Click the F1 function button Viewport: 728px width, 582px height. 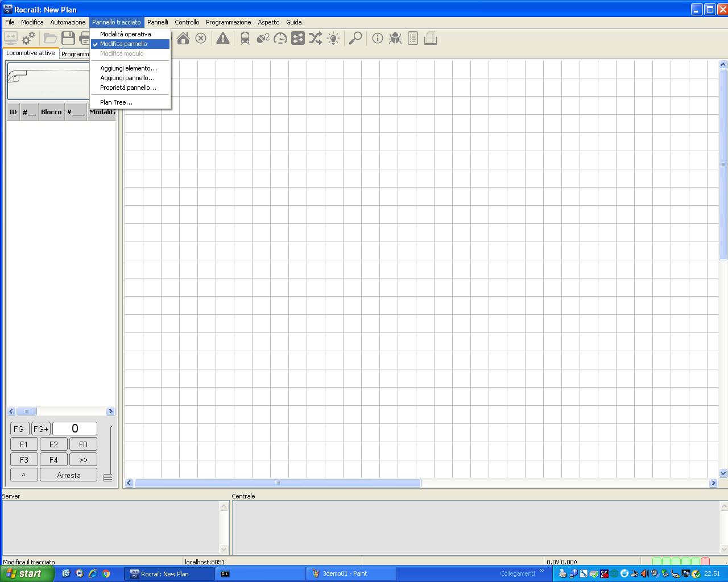tap(24, 444)
